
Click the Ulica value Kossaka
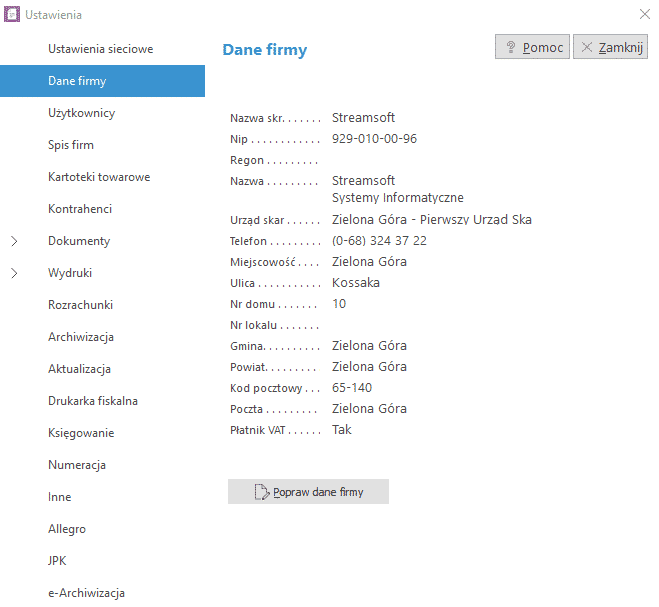[x=356, y=283]
